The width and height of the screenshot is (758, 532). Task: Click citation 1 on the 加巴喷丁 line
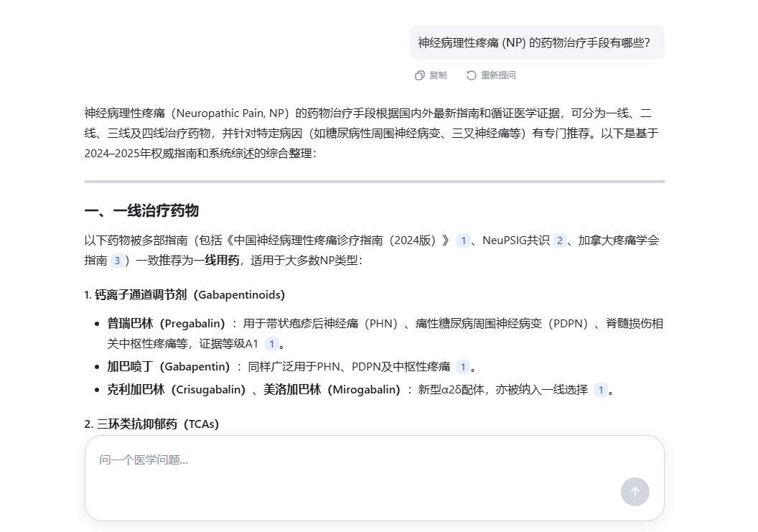pyautogui.click(x=464, y=367)
